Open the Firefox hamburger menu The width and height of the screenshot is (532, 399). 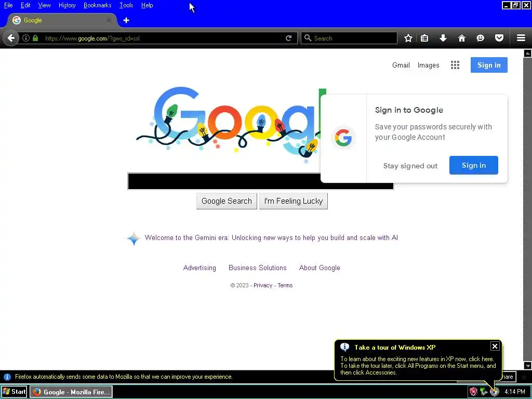coord(521,38)
